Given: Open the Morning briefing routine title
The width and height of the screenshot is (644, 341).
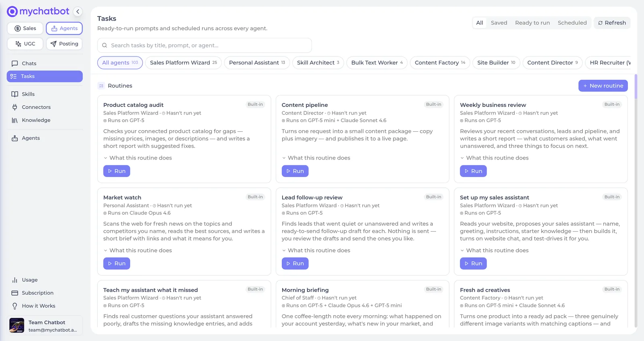Looking at the screenshot, I should (x=305, y=290).
